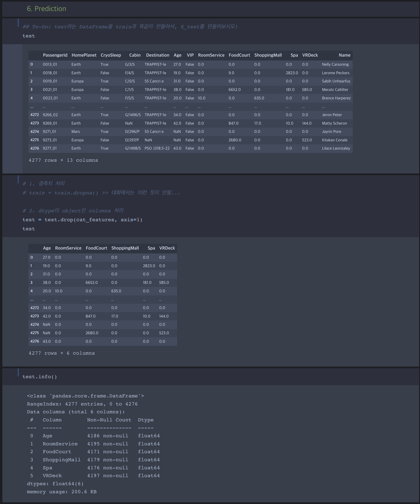The height and width of the screenshot is (504, 420).
Task: Collapse the first table's output sidebar strip
Action: pos(12,108)
